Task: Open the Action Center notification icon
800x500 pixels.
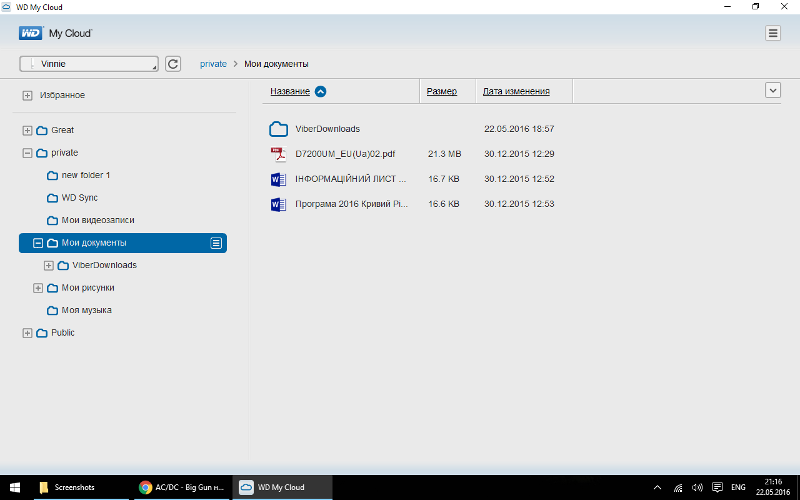Action: click(x=717, y=487)
